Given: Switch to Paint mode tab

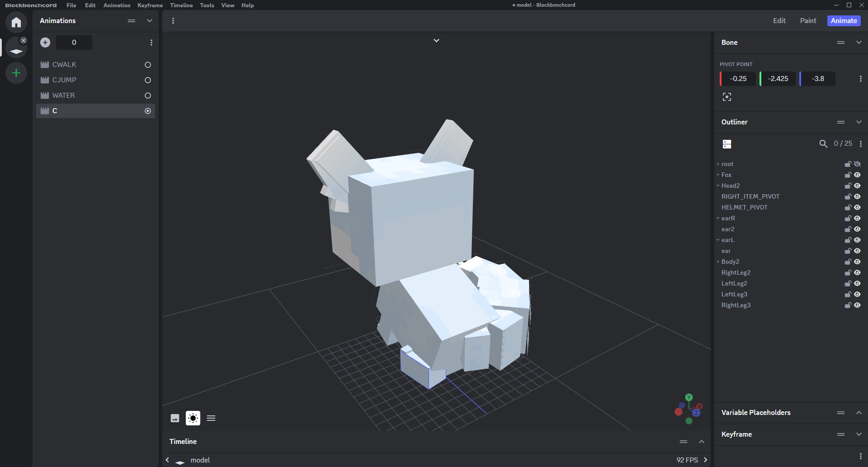Looking at the screenshot, I should (808, 21).
